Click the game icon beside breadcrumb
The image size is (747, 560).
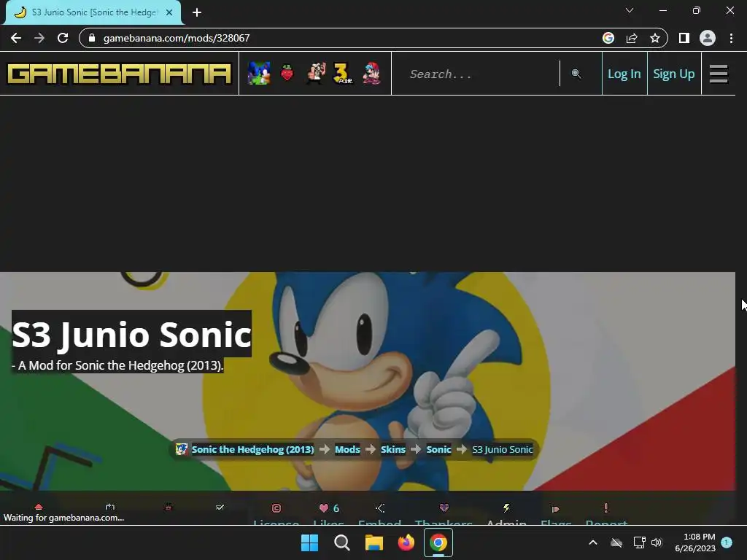click(x=181, y=449)
